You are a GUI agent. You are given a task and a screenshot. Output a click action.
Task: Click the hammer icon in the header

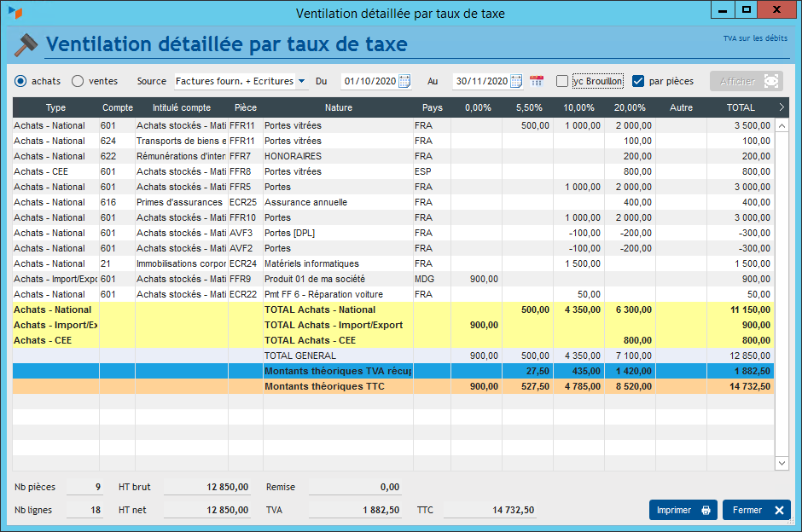pos(25,44)
